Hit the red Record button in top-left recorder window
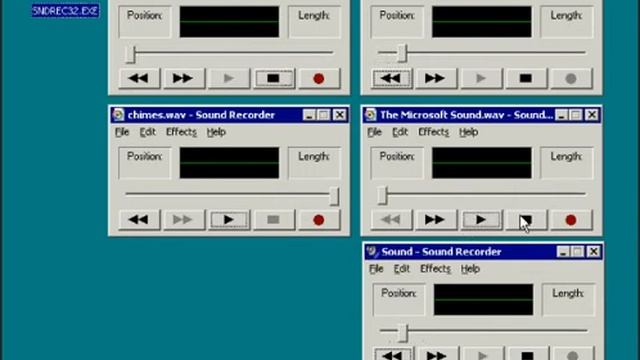Image resolution: width=640 pixels, height=360 pixels. 319,78
